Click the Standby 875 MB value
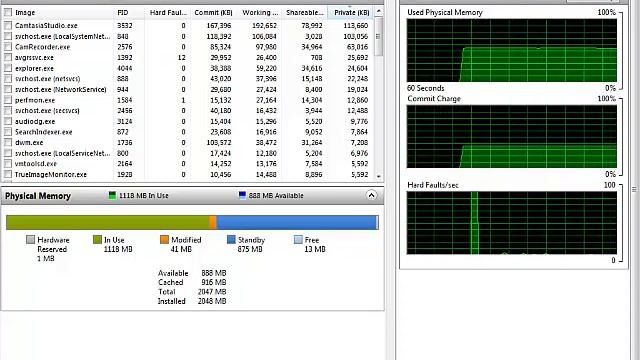Image resolution: width=640 pixels, height=360 pixels. click(249, 249)
